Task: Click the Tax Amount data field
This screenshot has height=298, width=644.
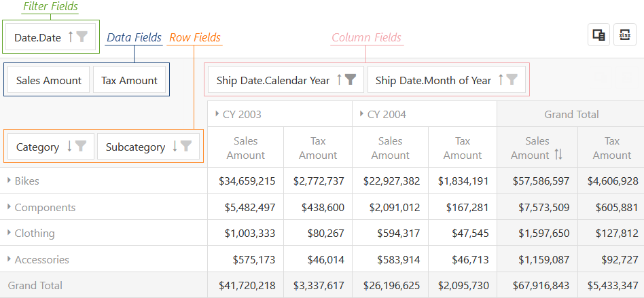Action: 129,80
